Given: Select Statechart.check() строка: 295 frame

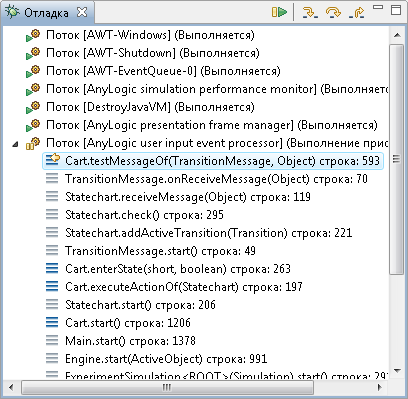Looking at the screenshot, I should pos(144,215).
